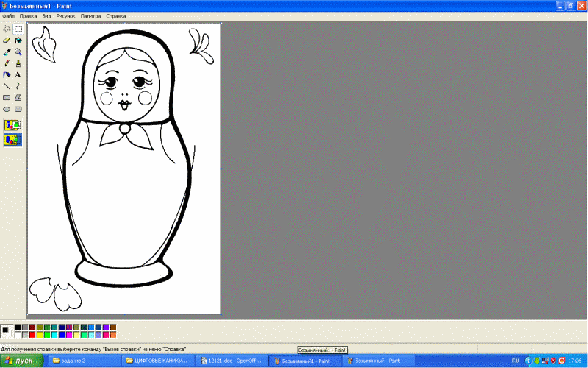
Task: Select the olive palette color
Action: pos(40,328)
